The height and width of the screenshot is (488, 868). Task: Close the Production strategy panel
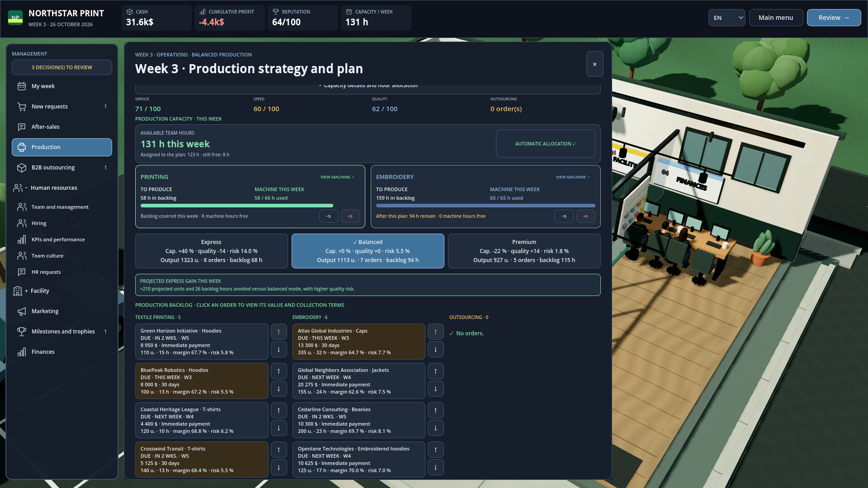[x=594, y=64]
